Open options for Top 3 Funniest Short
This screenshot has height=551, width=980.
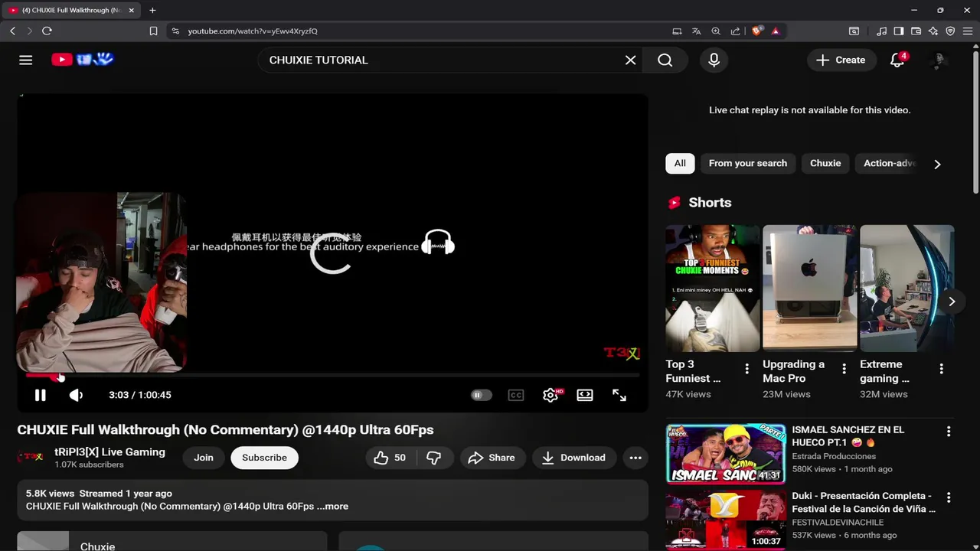click(747, 369)
